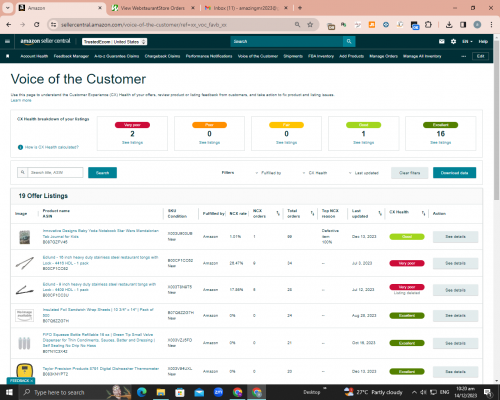
Task: Click the Baby Yoda notebook product thumbnail
Action: click(25, 237)
